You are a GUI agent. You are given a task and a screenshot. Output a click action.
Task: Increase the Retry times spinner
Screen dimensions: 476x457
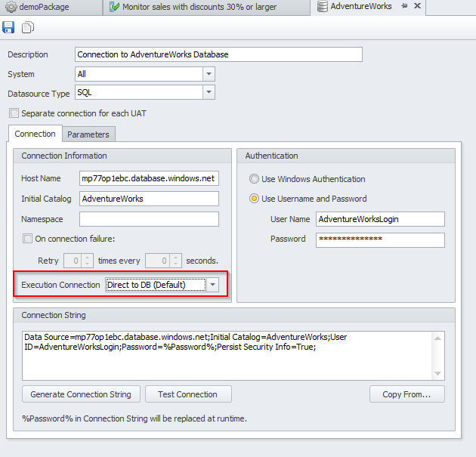pos(88,258)
